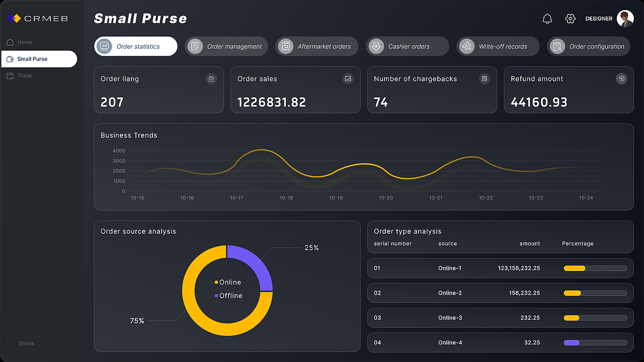Screen dimensions: 644x362
Task: Click the designer profile avatar
Action: tap(625, 19)
